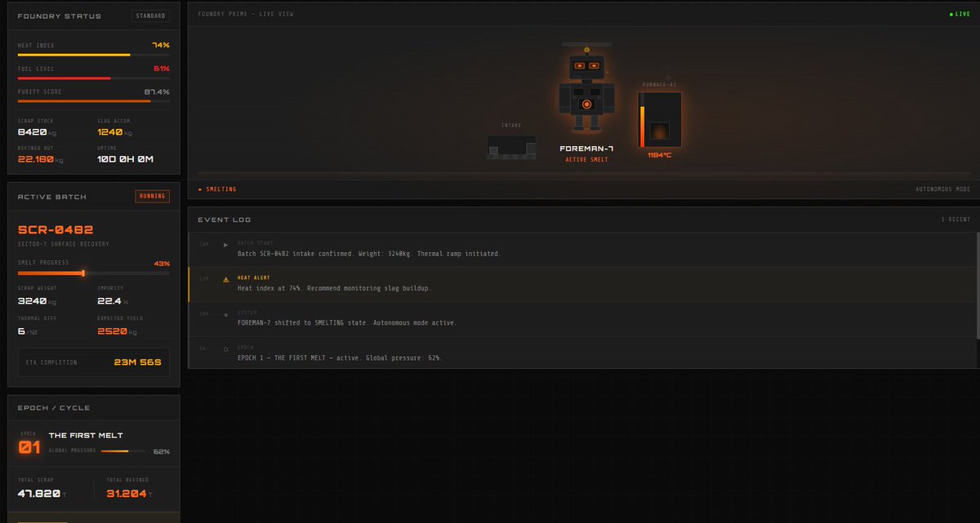
Task: Click the global pressure 62% value
Action: tap(162, 451)
